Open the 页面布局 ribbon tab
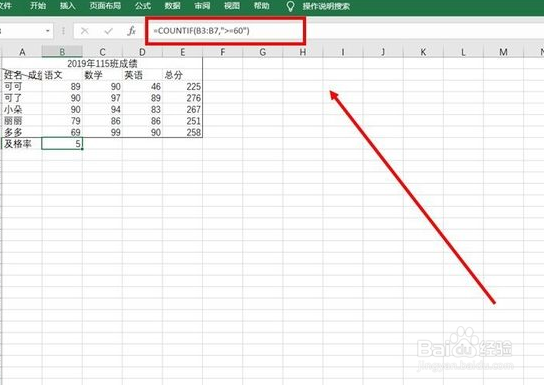 [x=105, y=6]
